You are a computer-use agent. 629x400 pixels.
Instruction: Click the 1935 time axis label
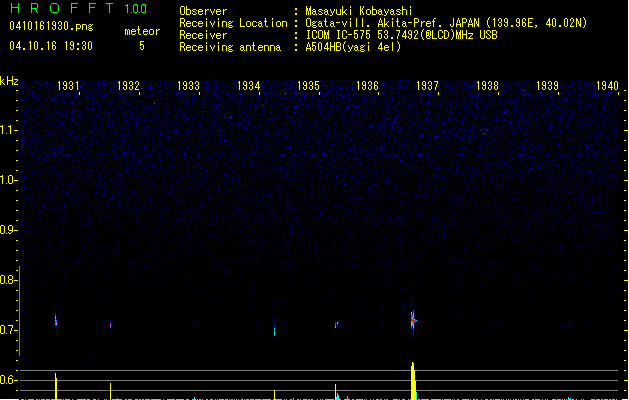click(308, 86)
